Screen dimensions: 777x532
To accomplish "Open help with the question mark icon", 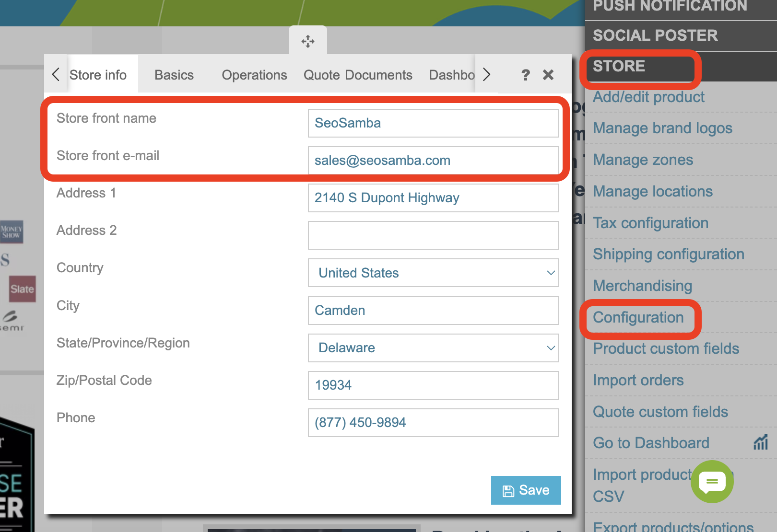I will 526,75.
